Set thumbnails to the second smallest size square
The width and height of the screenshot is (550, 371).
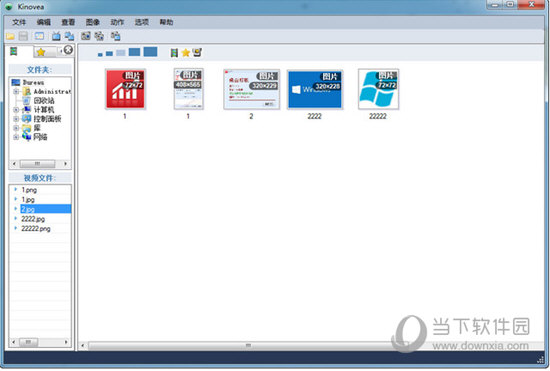109,54
